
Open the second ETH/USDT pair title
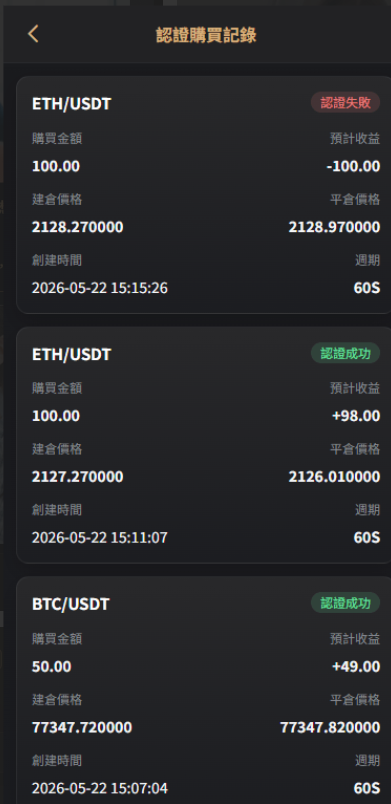point(72,354)
